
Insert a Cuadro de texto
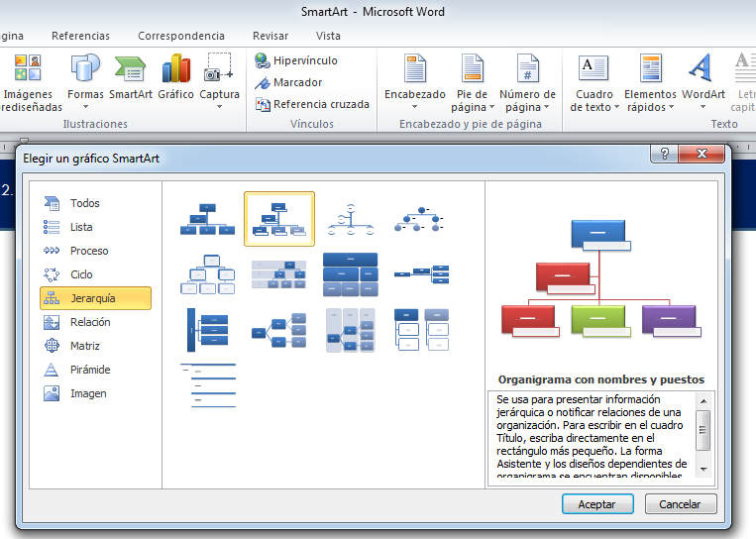tap(594, 83)
